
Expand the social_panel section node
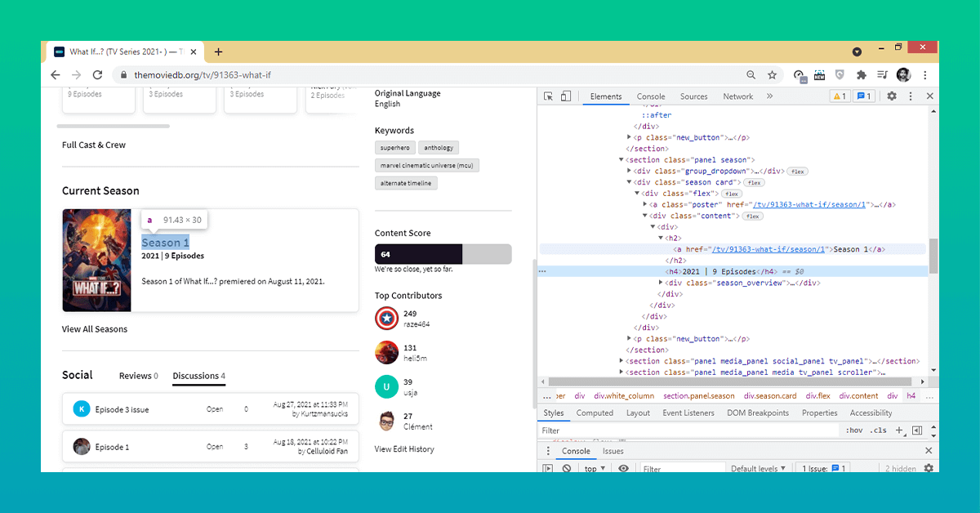(x=621, y=361)
